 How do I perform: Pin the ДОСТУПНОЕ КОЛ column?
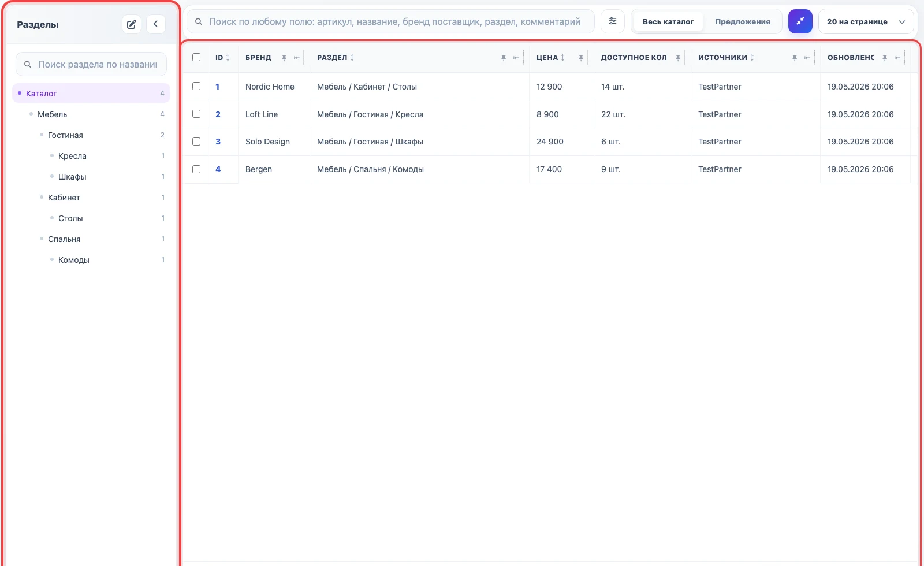click(678, 58)
